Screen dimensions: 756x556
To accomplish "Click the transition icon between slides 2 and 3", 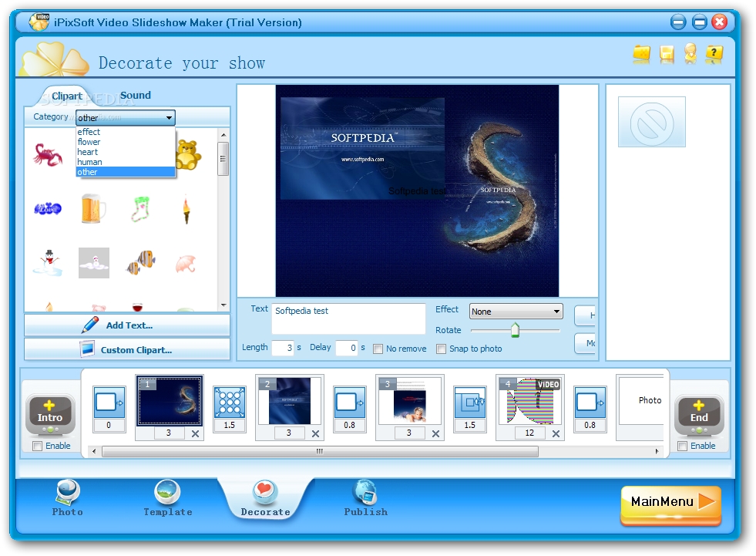I will click(350, 402).
